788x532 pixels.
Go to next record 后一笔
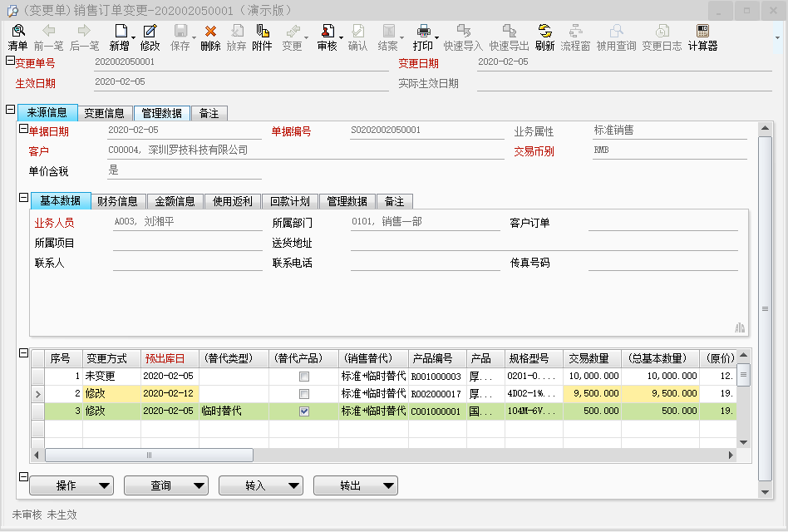coord(84,37)
